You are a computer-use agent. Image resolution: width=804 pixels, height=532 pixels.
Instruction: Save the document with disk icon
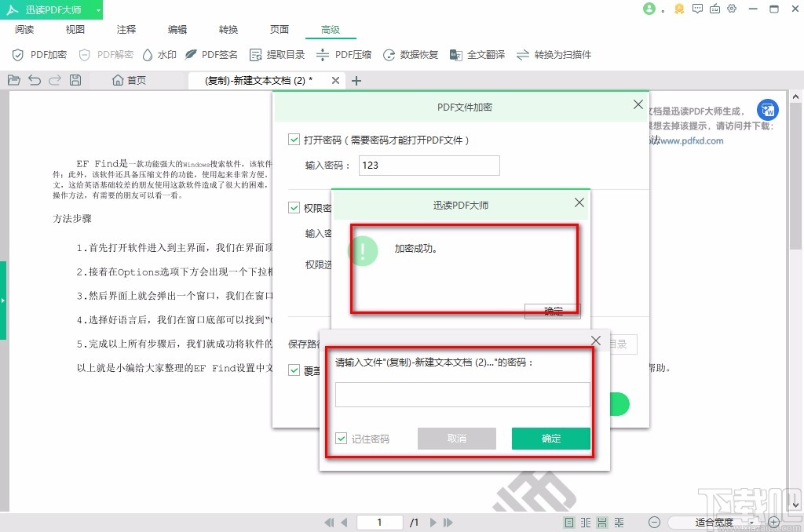[75, 80]
